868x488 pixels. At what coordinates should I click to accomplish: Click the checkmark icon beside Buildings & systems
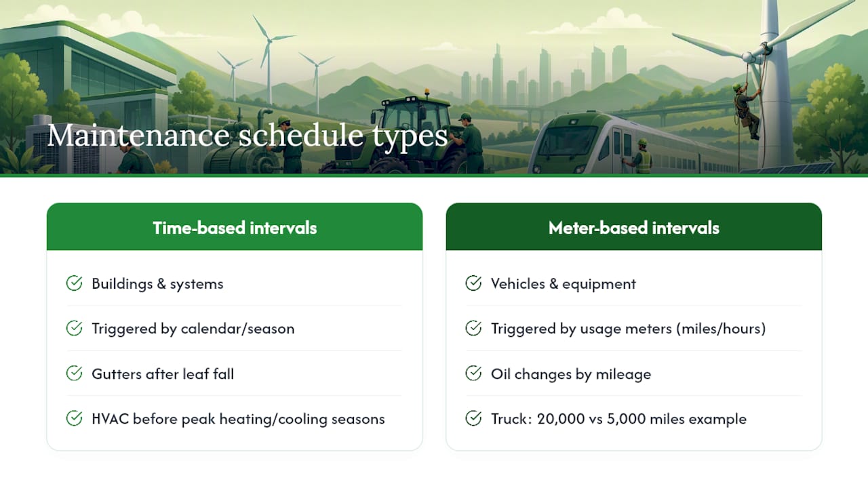[x=75, y=283]
